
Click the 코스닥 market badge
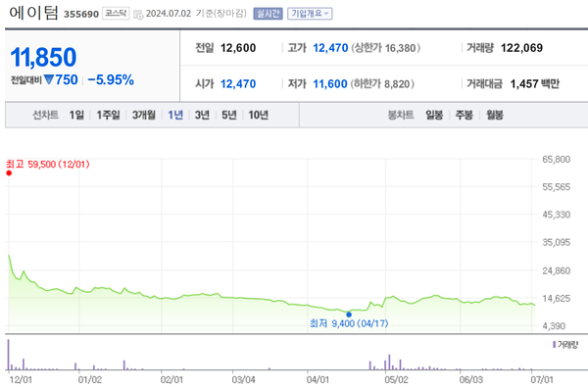click(x=116, y=14)
